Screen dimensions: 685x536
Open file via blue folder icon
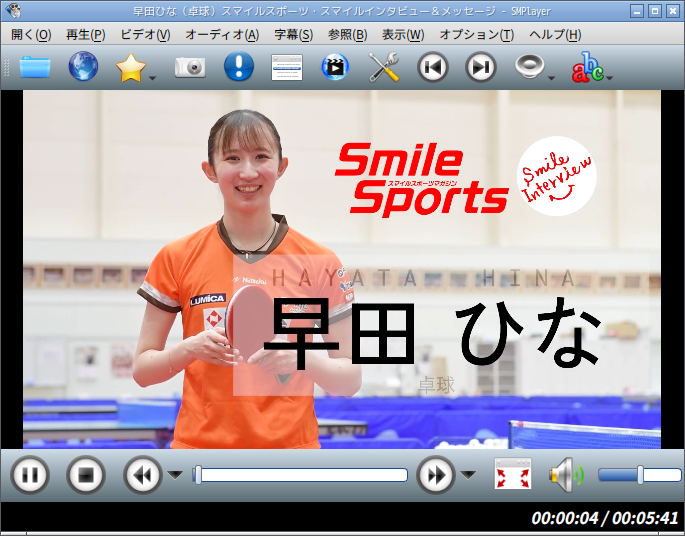point(35,67)
